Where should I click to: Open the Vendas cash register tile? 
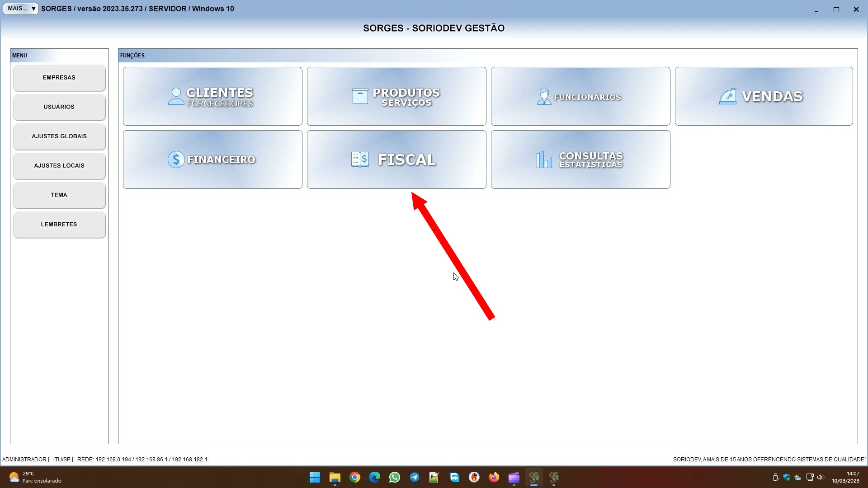tap(764, 96)
